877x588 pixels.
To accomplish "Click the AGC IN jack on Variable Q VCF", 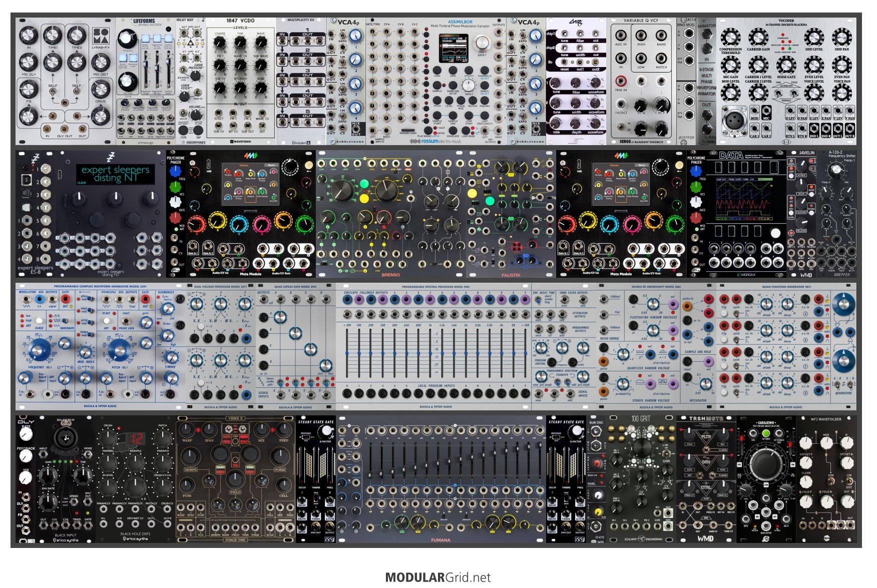I will coord(621,36).
